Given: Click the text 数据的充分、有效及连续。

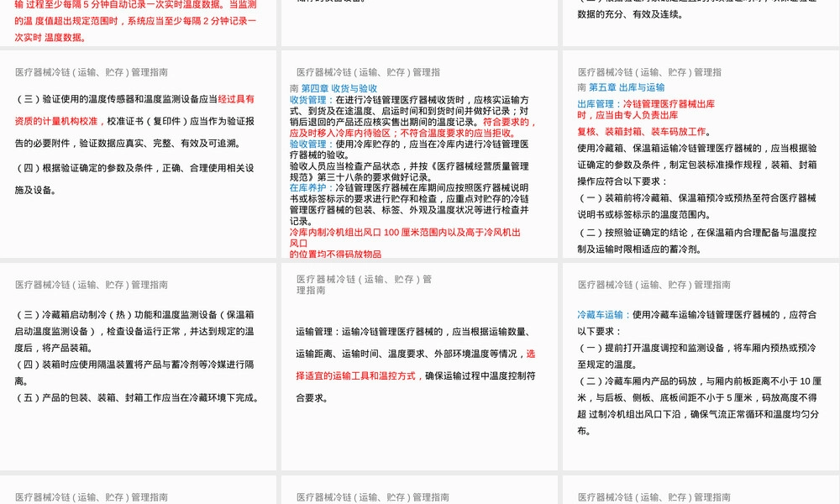Looking at the screenshot, I should point(631,14).
